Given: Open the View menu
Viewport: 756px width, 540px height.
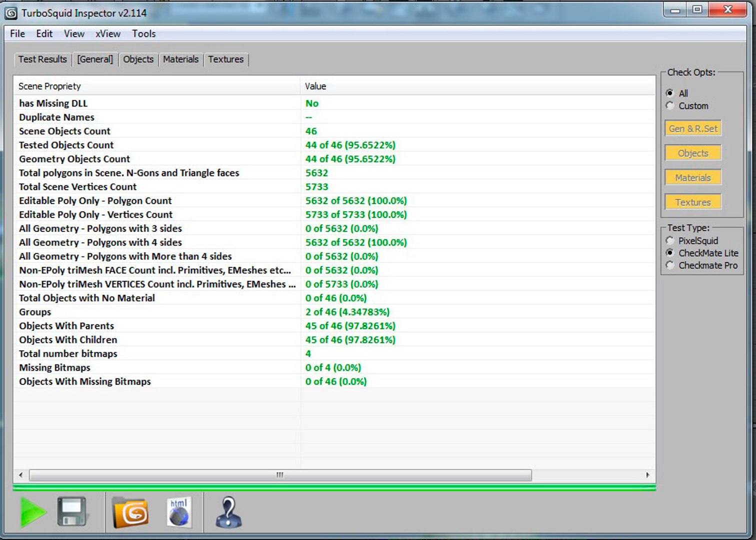Looking at the screenshot, I should click(x=74, y=33).
